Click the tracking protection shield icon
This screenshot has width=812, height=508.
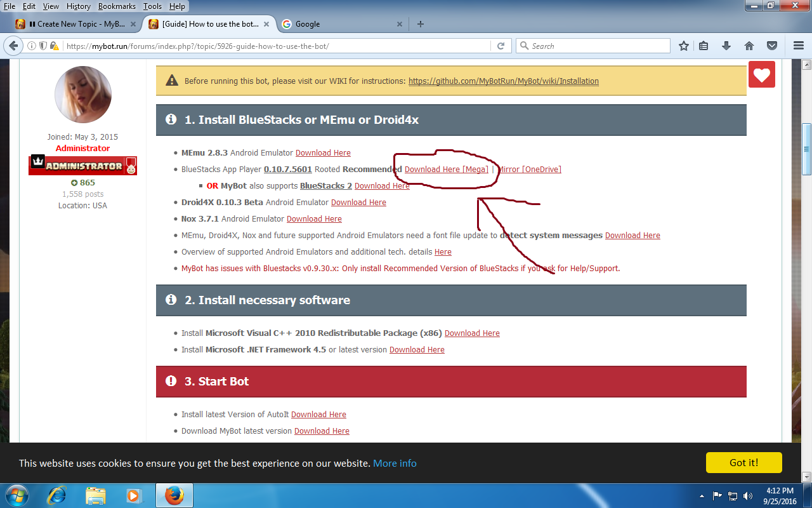43,46
